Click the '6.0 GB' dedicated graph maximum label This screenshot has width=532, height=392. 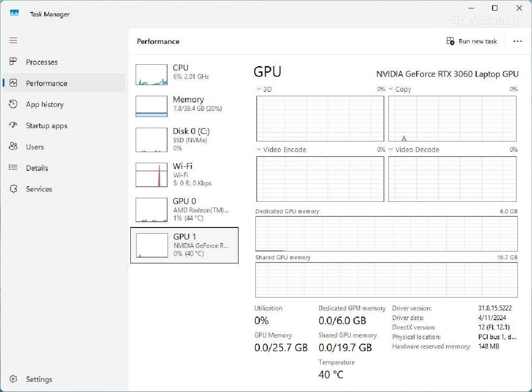coord(509,212)
